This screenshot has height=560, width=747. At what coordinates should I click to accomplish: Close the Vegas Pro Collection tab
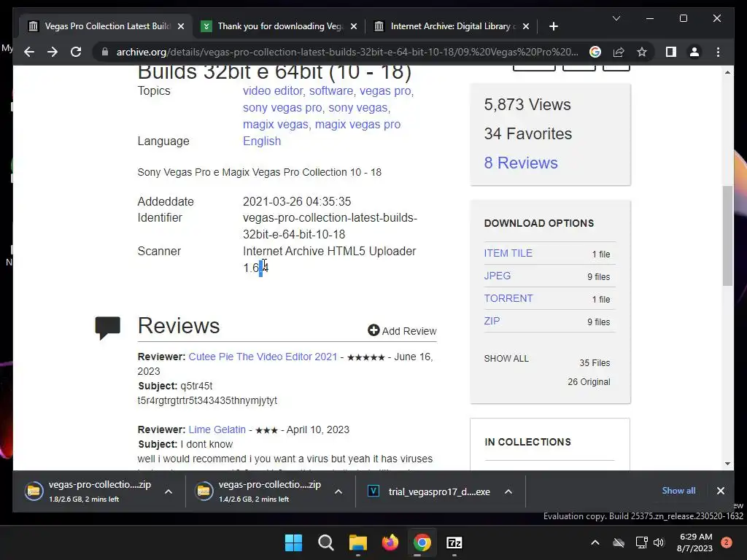(181, 26)
